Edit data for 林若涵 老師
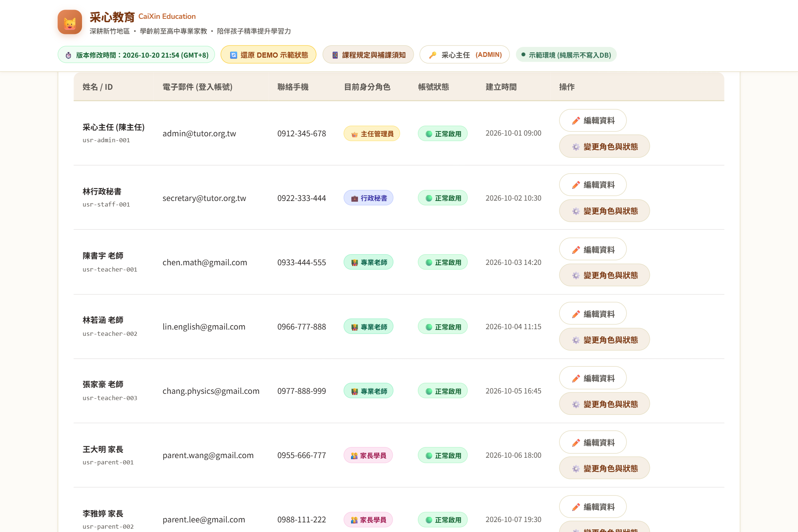This screenshot has width=798, height=532. (593, 314)
